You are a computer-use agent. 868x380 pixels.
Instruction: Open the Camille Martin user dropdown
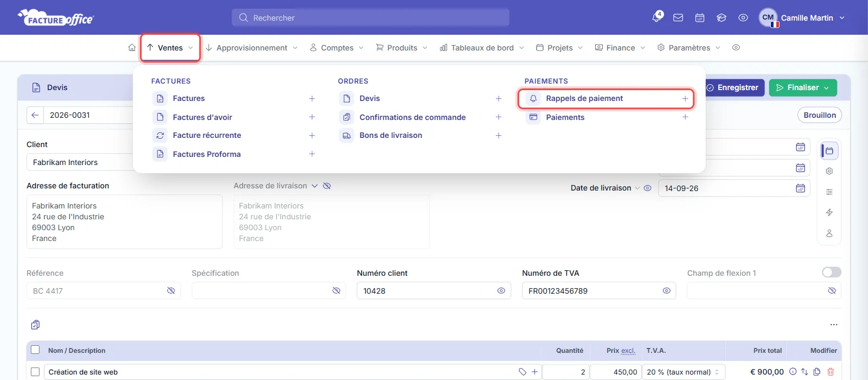pos(802,18)
